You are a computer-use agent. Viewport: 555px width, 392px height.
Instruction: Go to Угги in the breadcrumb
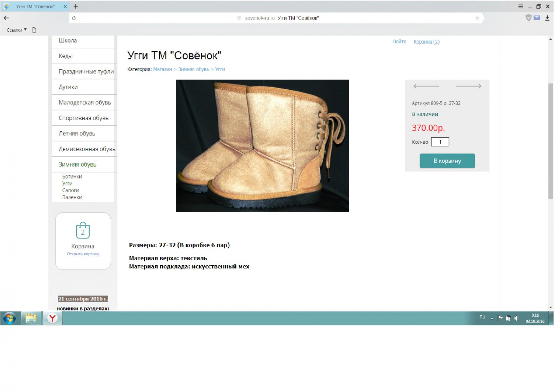pyautogui.click(x=220, y=69)
